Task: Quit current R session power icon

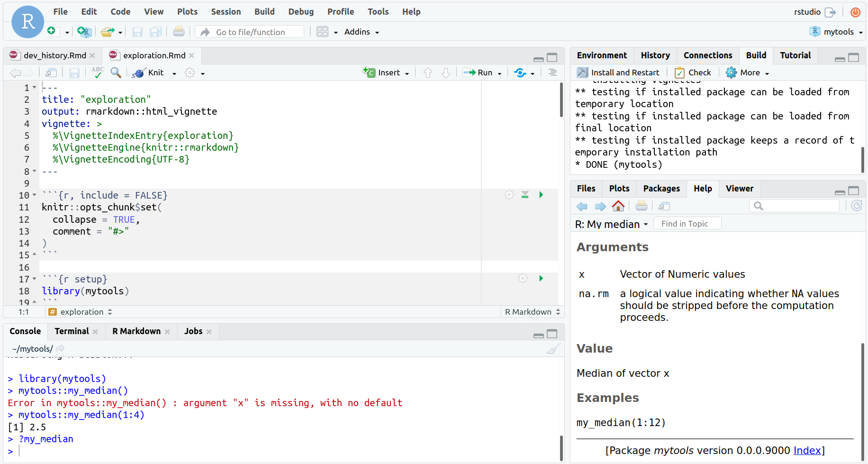Action: point(855,12)
